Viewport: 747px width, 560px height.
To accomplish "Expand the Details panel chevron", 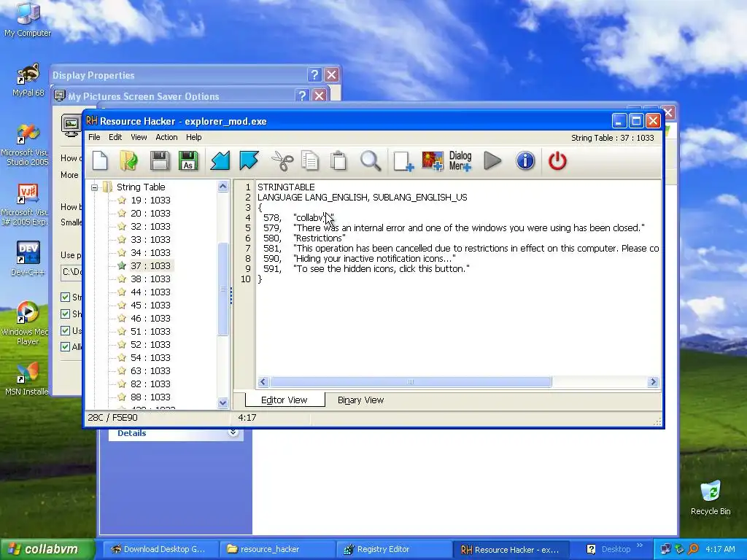I will (x=233, y=432).
